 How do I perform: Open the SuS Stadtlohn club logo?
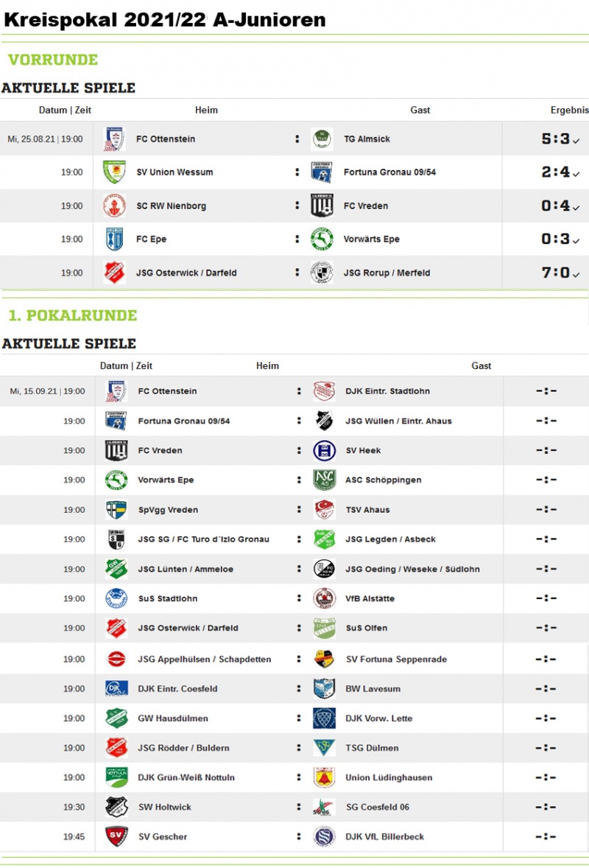[116, 598]
